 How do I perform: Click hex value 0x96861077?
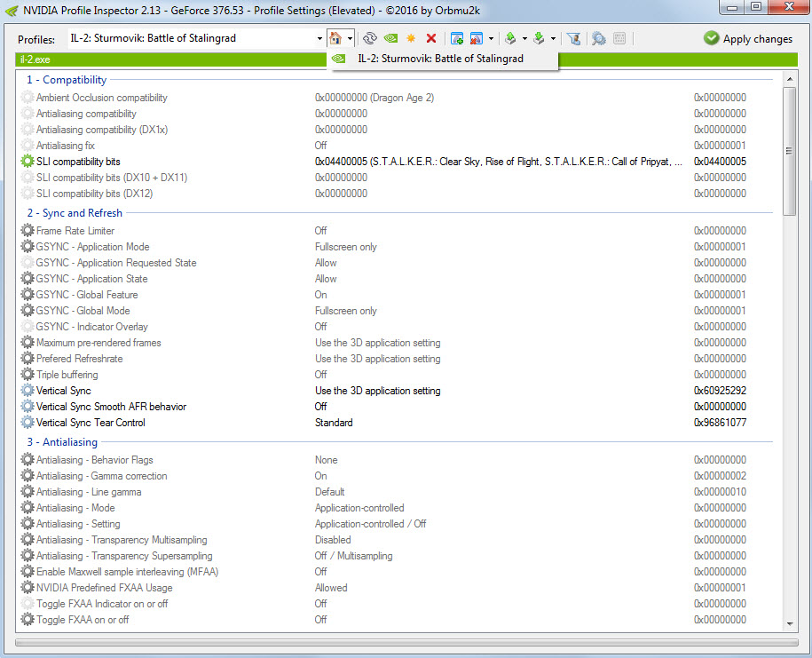(x=720, y=423)
